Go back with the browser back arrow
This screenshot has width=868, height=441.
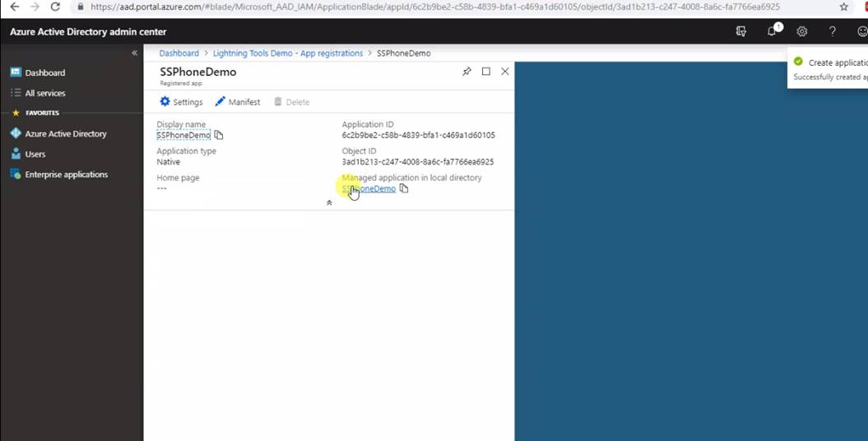[x=14, y=7]
